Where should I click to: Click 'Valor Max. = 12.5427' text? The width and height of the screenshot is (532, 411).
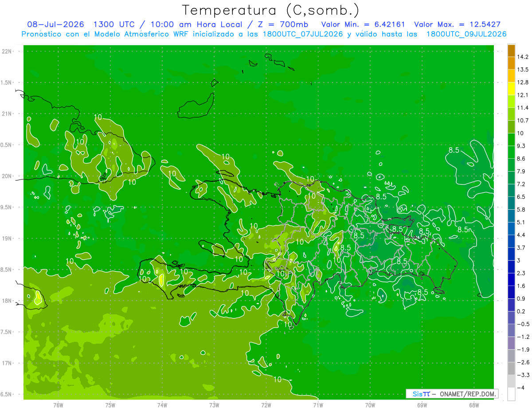click(457, 24)
